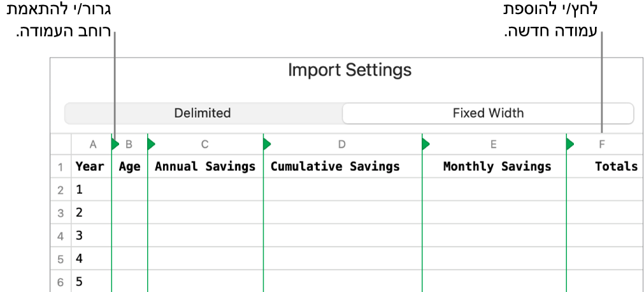Click the Cumulative Savings cell
Screen dimensions: 644x292
(x=335, y=167)
